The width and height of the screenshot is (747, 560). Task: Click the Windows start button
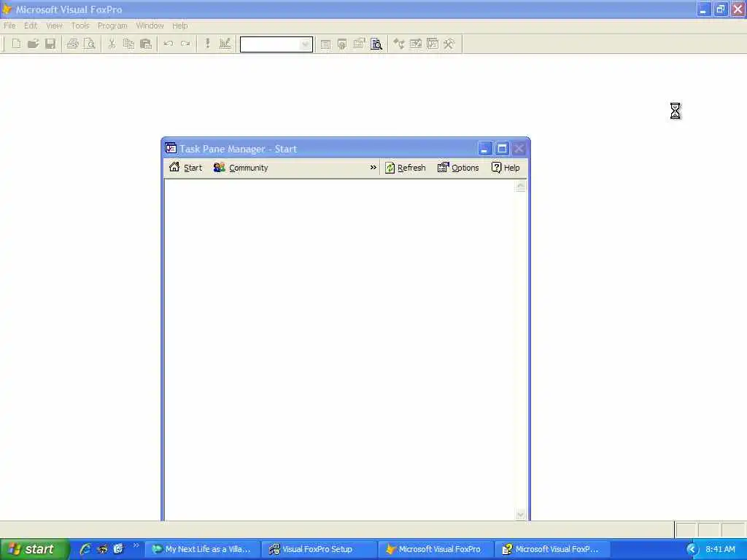click(x=34, y=549)
